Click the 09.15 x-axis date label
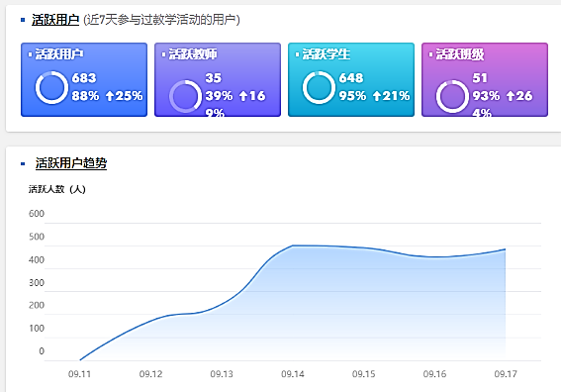The width and height of the screenshot is (561, 392). [363, 374]
